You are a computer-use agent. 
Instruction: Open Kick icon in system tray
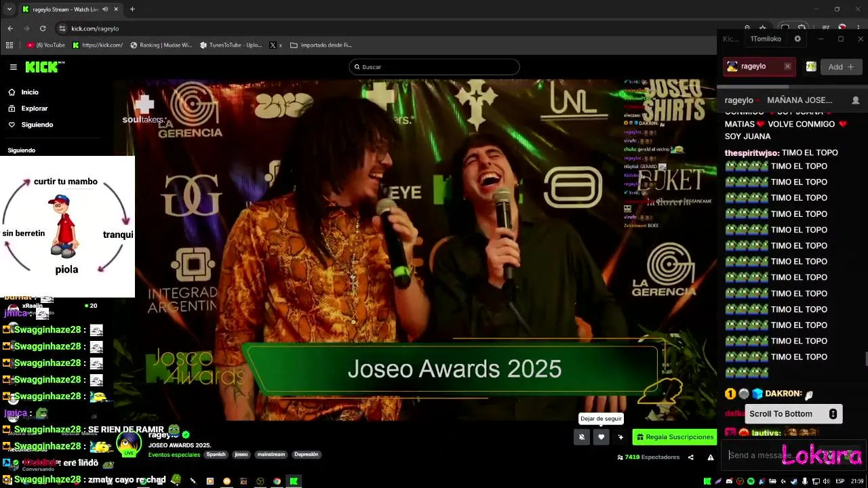707,481
